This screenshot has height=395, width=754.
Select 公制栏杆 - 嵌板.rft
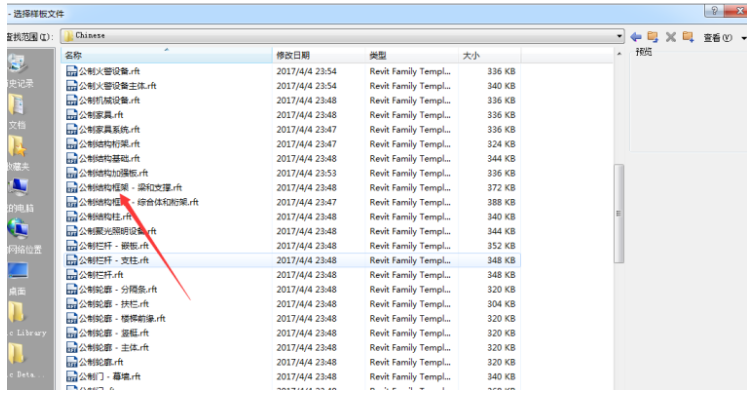pyautogui.click(x=113, y=246)
